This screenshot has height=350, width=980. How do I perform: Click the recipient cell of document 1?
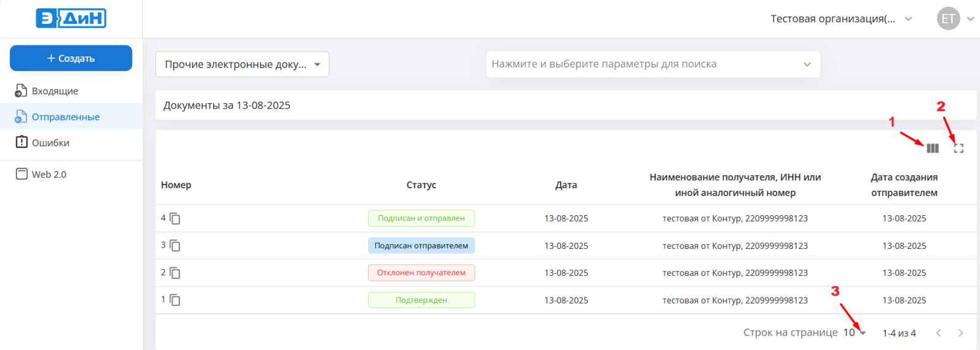(735, 300)
